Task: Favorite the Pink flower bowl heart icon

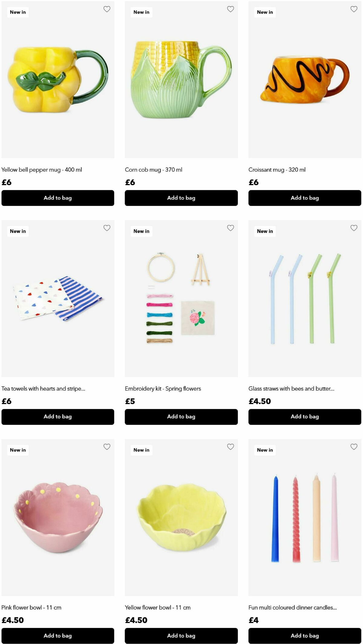Action: [x=107, y=447]
